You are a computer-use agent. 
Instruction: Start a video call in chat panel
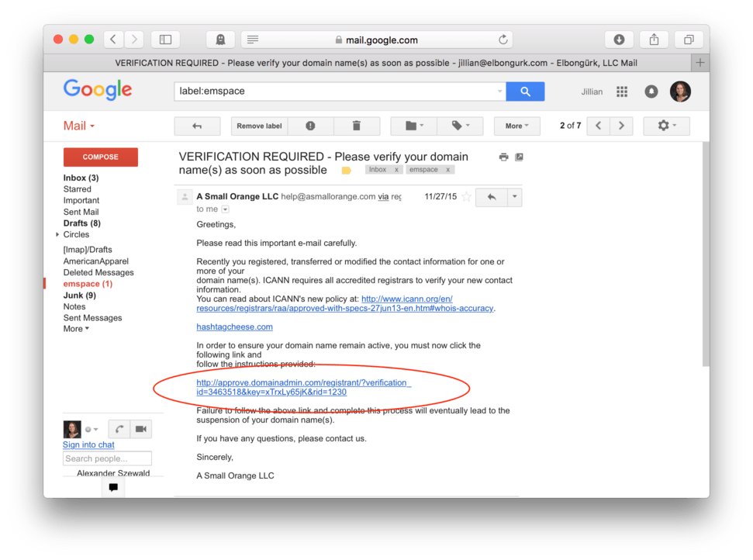pos(140,429)
